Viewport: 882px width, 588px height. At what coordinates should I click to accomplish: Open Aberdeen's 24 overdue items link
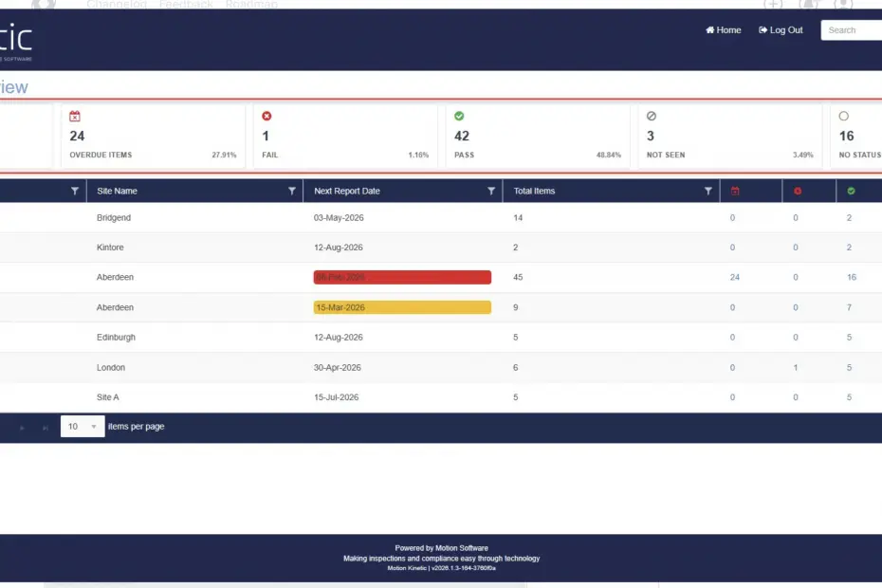734,277
